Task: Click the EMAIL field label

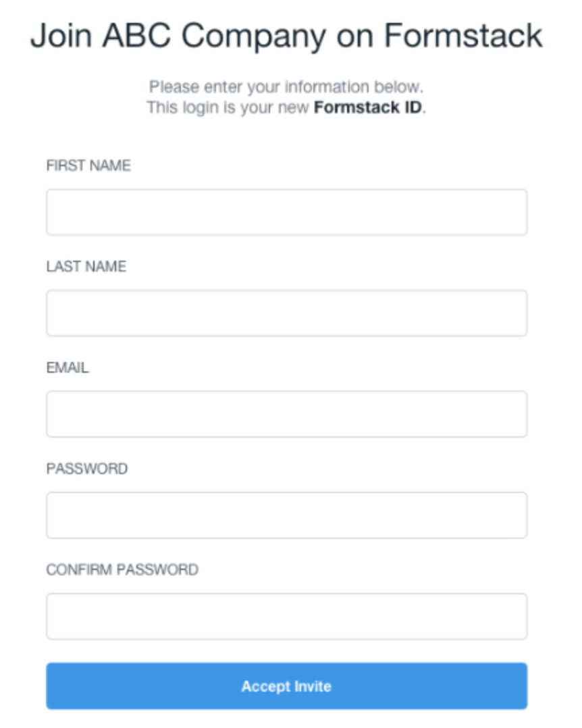Action: (x=68, y=368)
